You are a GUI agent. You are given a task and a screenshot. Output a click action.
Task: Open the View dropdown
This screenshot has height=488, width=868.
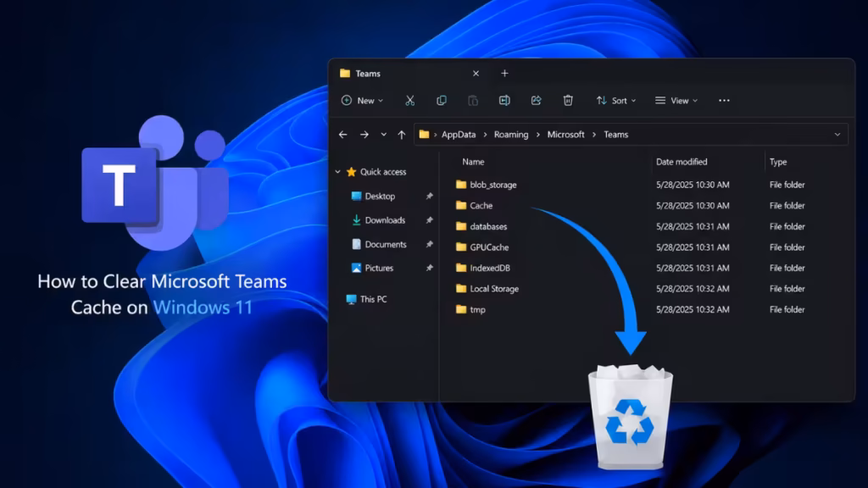pos(676,101)
